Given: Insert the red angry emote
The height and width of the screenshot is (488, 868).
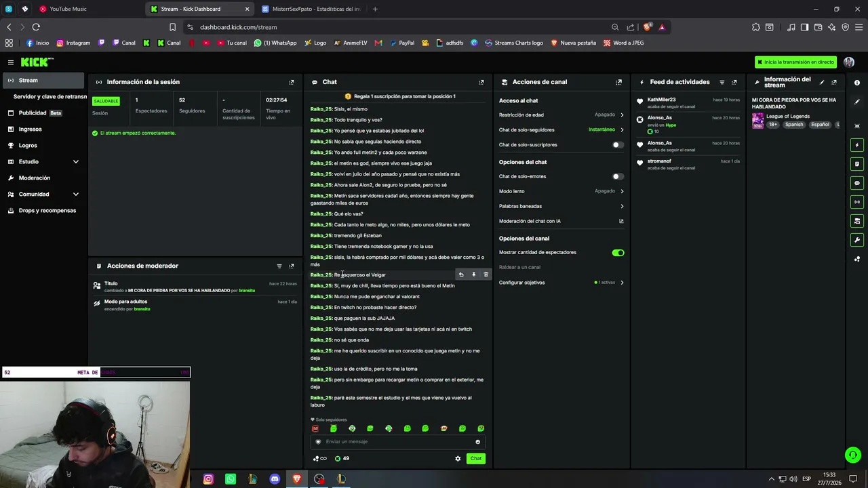Looking at the screenshot, I should tap(315, 428).
